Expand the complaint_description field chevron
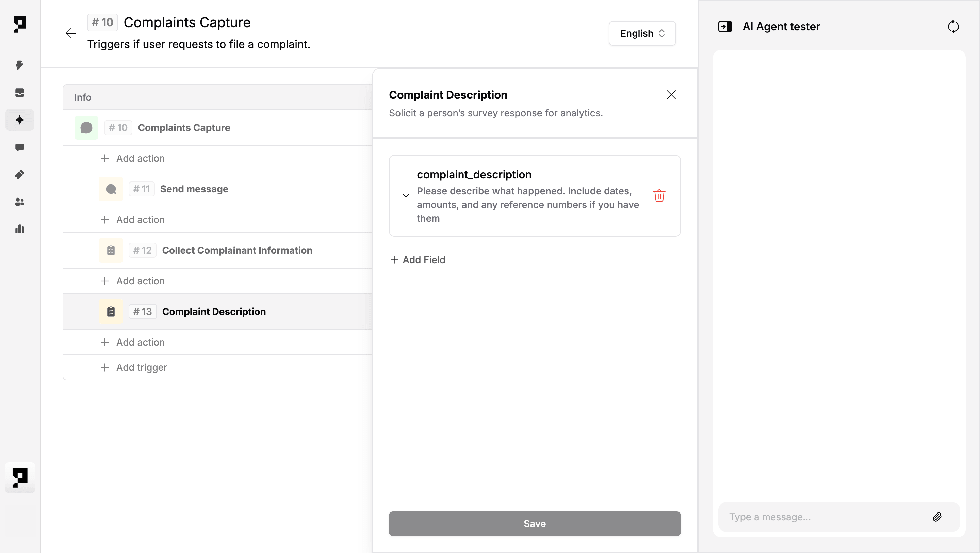This screenshot has width=980, height=553. coord(406,195)
